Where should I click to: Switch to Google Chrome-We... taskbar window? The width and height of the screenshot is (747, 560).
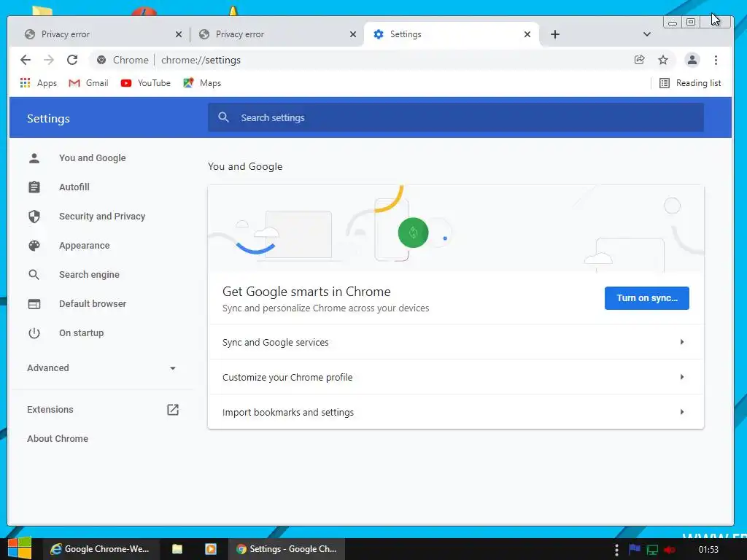tap(101, 549)
